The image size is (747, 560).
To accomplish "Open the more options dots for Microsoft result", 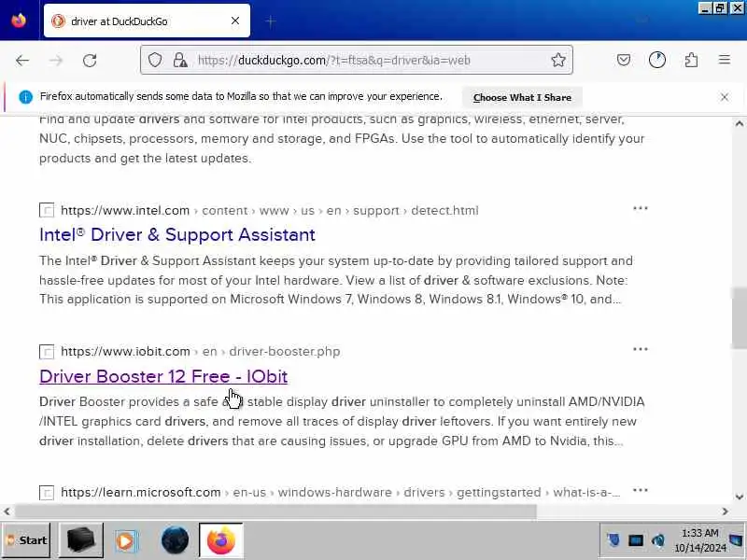I will point(641,490).
